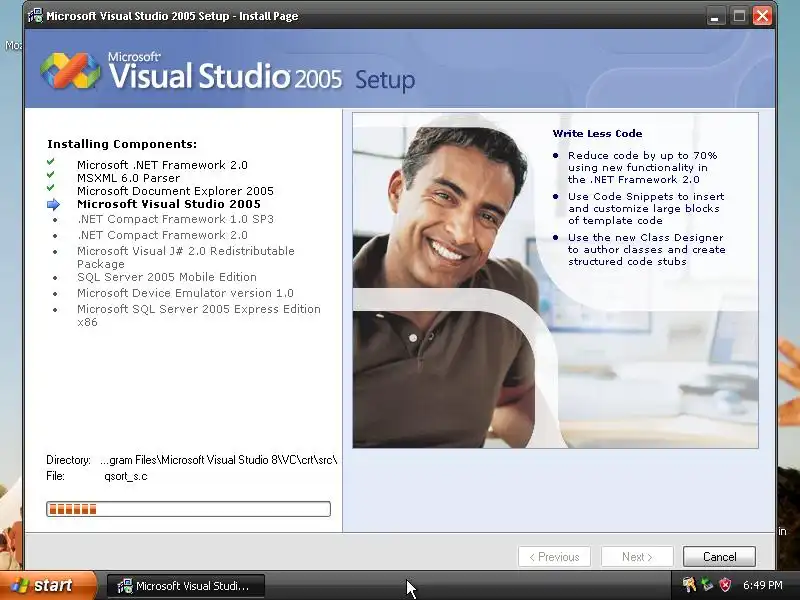Close the Visual Studio 2005 Setup window
Screen dimensions: 800x600
pyautogui.click(x=762, y=16)
